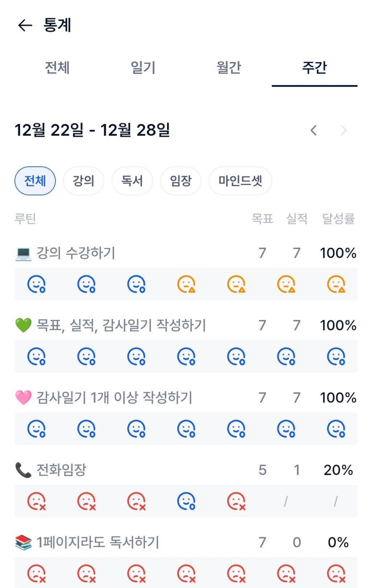Open the 전화임장 routine title

pos(62,470)
